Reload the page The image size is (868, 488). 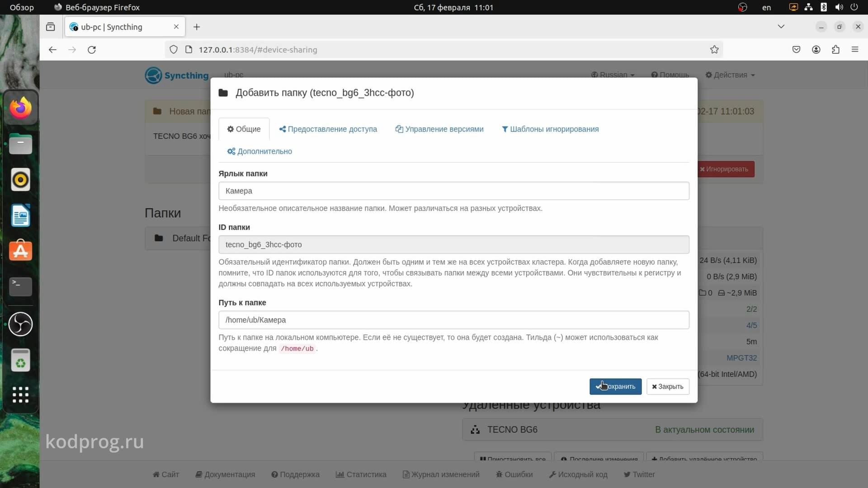point(92,50)
